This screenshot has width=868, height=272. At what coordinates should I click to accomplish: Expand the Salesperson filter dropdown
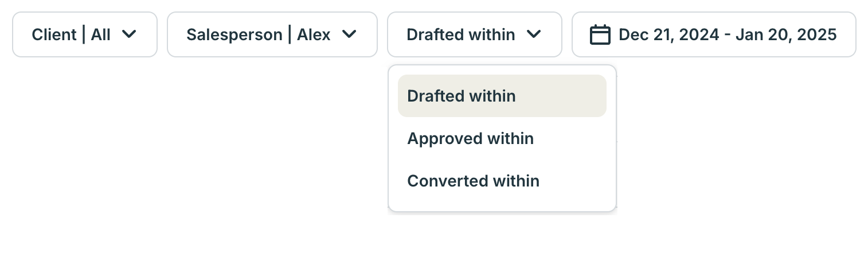(x=272, y=34)
